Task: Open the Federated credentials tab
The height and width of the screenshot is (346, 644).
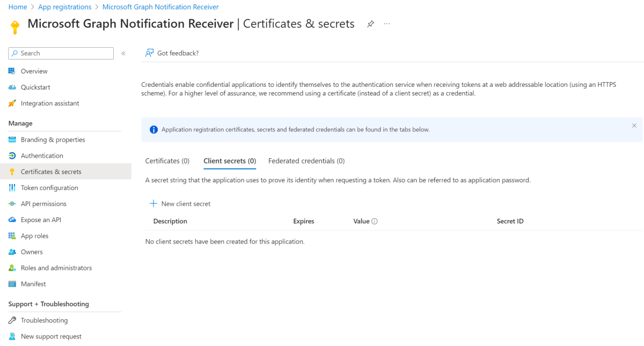Action: pyautogui.click(x=306, y=160)
